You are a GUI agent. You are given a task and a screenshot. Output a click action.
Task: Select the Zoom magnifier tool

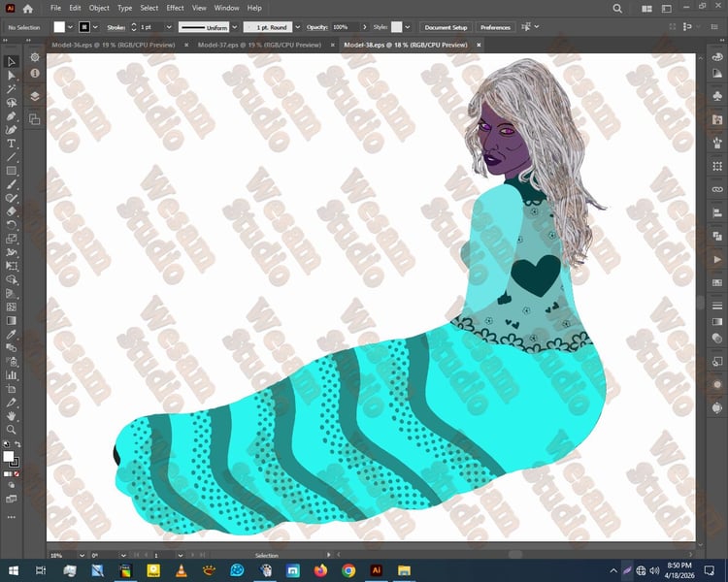[11, 430]
